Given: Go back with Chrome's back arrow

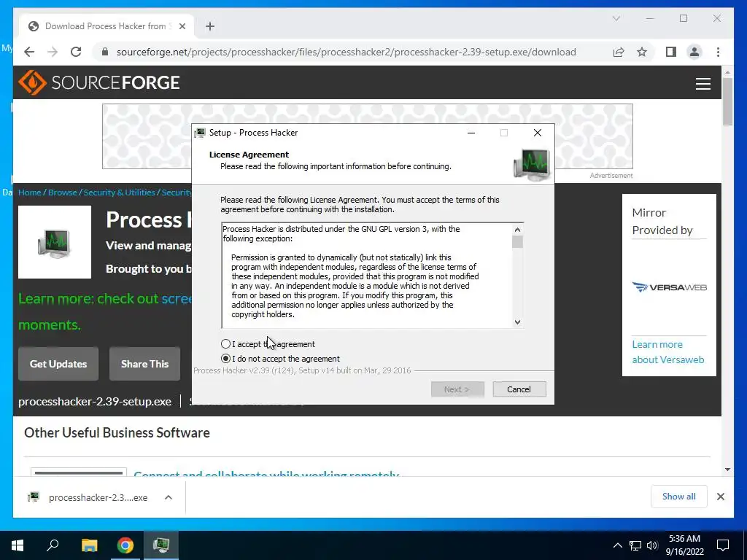Looking at the screenshot, I should [x=29, y=52].
